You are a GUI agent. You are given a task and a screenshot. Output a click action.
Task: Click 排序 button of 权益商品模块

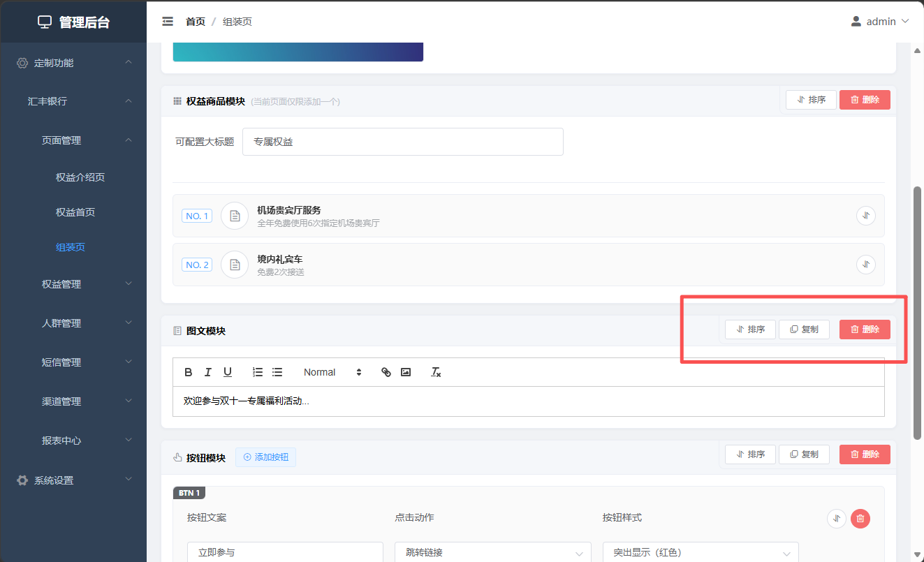tap(811, 100)
